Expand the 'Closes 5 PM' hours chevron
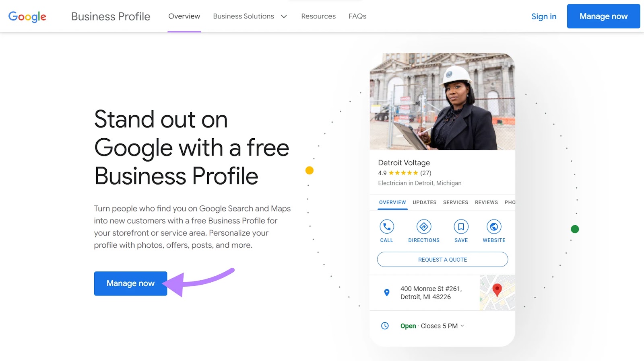This screenshot has height=361, width=644. click(x=462, y=326)
